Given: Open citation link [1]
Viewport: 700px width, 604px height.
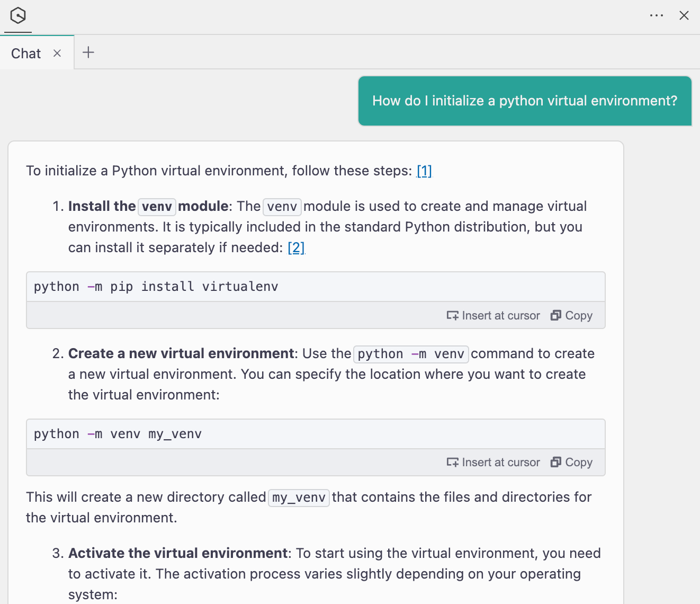Looking at the screenshot, I should (x=424, y=171).
